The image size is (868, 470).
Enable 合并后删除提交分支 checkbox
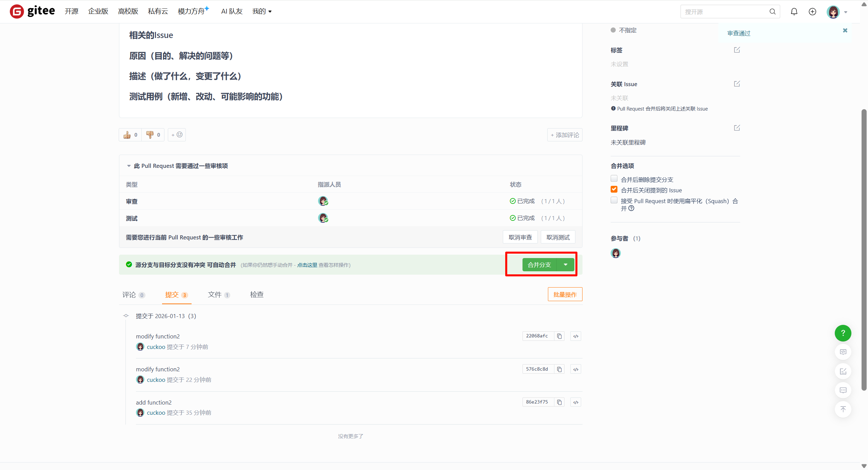click(614, 179)
